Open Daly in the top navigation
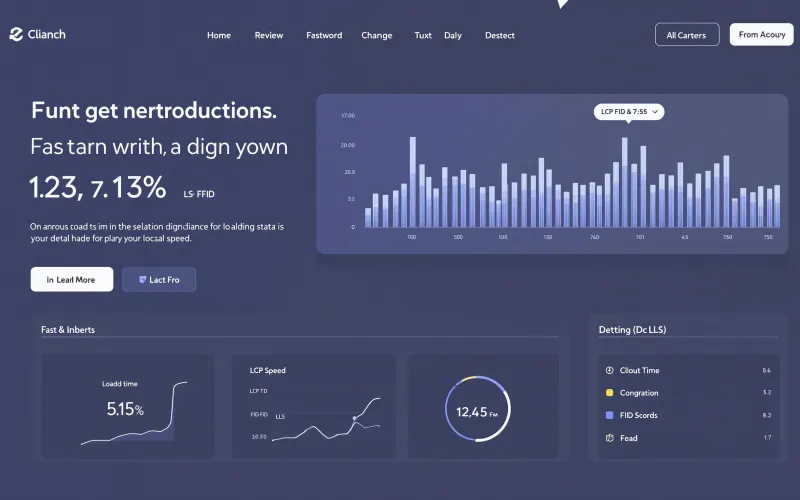Viewport: 800px width, 500px height. click(453, 35)
